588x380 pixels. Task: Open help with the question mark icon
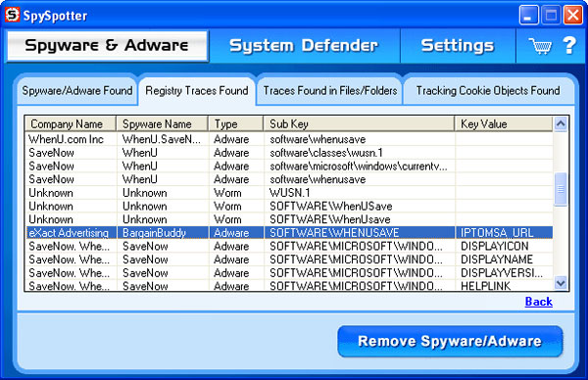[x=569, y=45]
